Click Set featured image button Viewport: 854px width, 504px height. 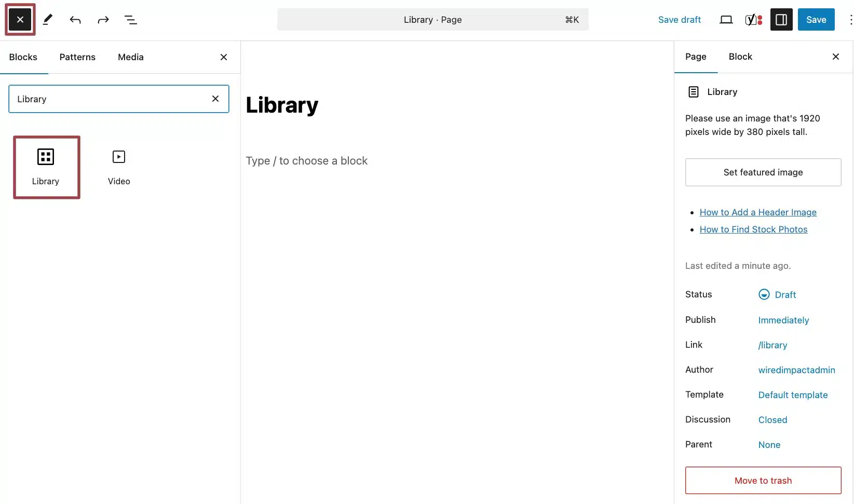pos(763,172)
